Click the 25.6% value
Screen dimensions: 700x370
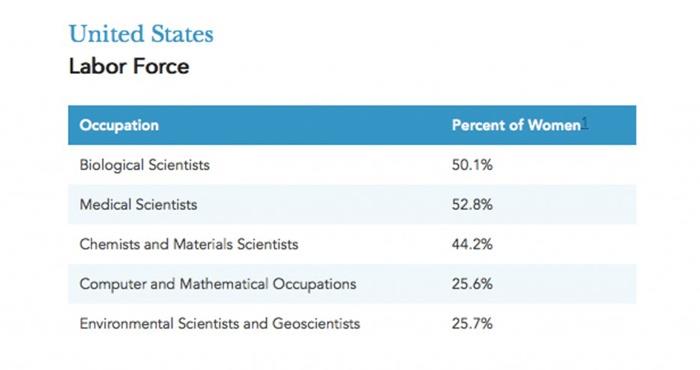pyautogui.click(x=472, y=284)
